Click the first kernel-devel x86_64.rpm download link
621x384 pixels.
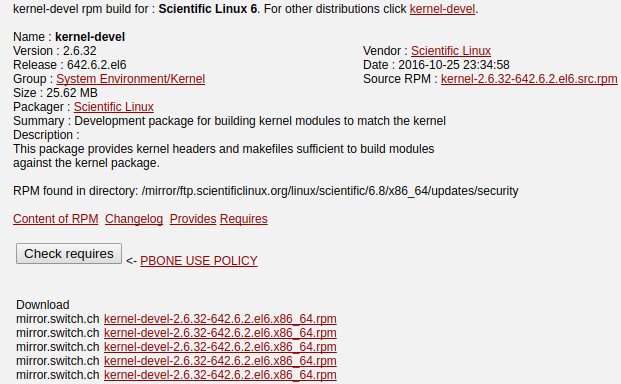point(220,319)
